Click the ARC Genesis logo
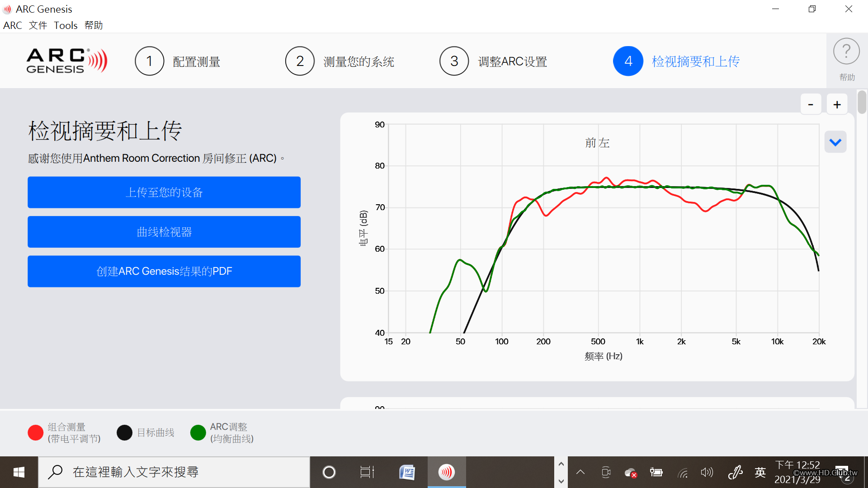Viewport: 868px width, 488px height. (67, 61)
